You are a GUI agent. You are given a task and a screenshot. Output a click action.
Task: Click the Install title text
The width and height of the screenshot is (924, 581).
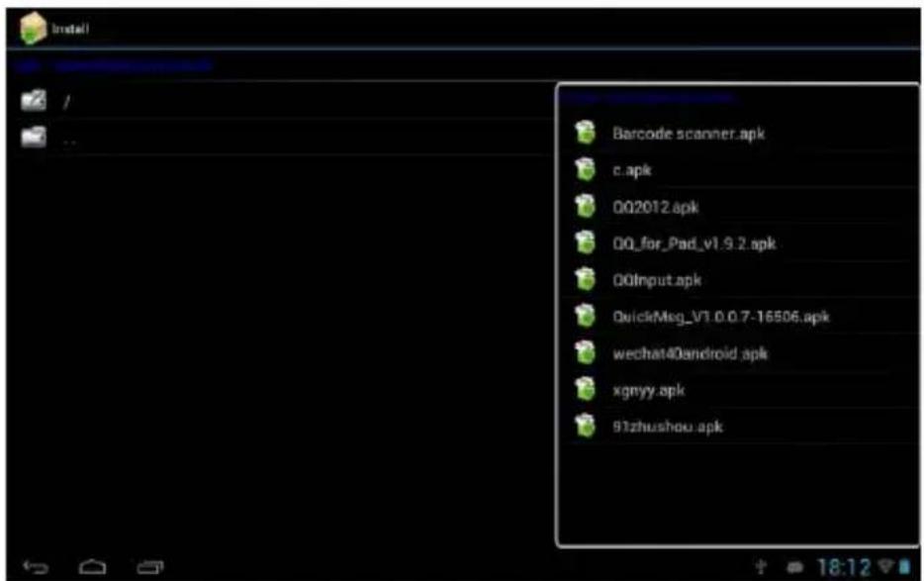coord(70,29)
